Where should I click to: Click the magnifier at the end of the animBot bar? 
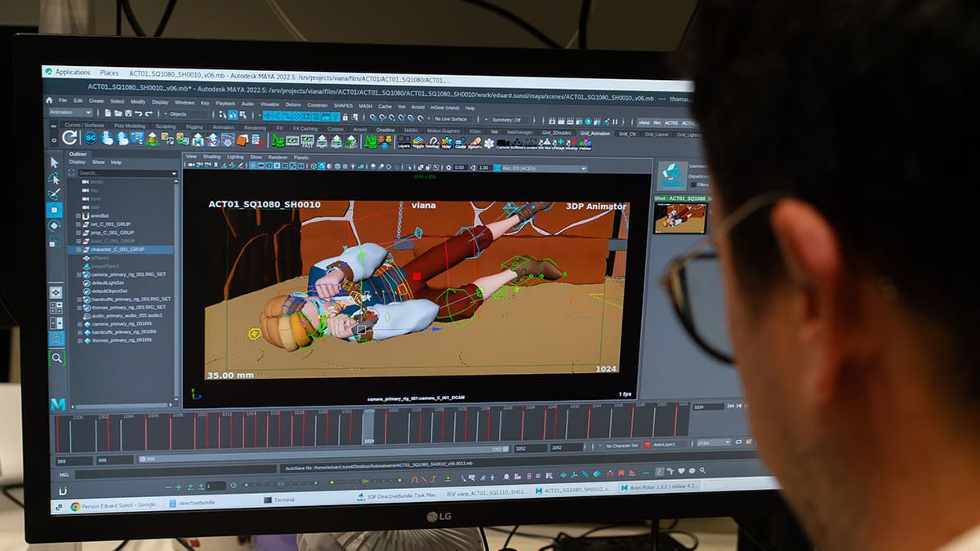click(702, 471)
